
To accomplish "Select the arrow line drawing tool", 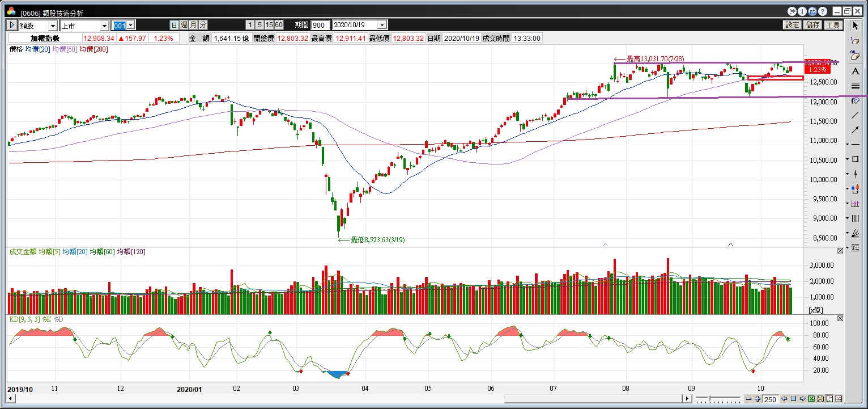I will [856, 130].
